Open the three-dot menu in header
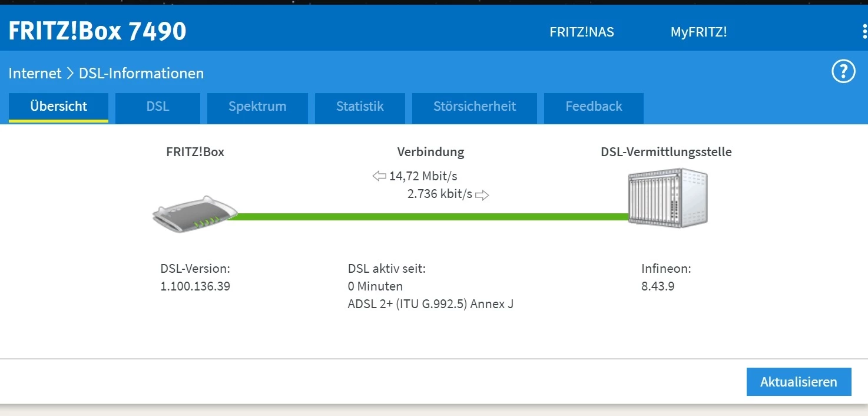 click(864, 32)
